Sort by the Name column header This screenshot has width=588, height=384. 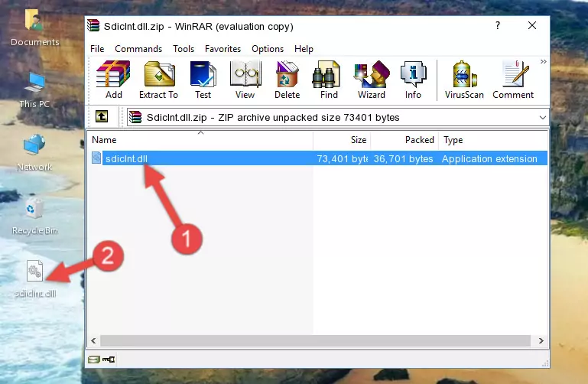(x=200, y=140)
